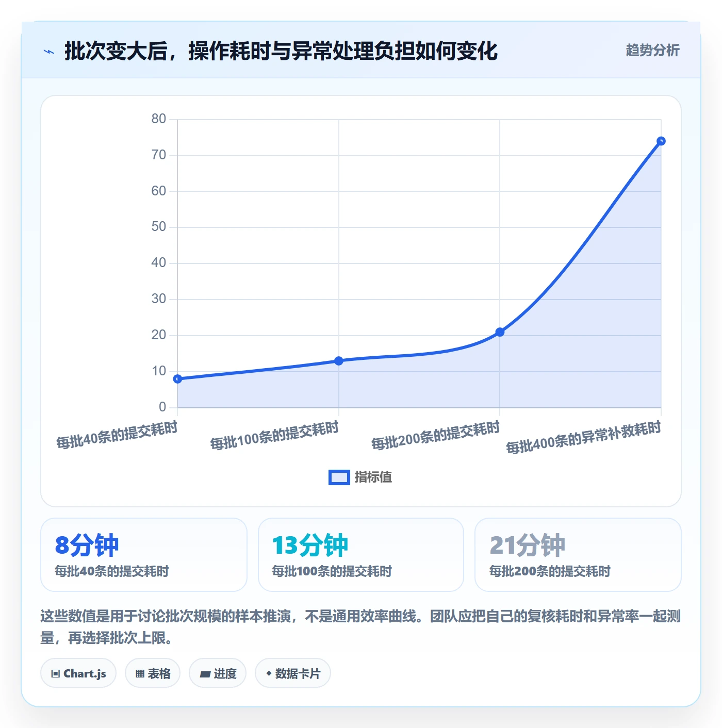722x728 pixels.
Task: Click the note paragraph starting 这些数值是用于讨论
Action: [x=360, y=627]
